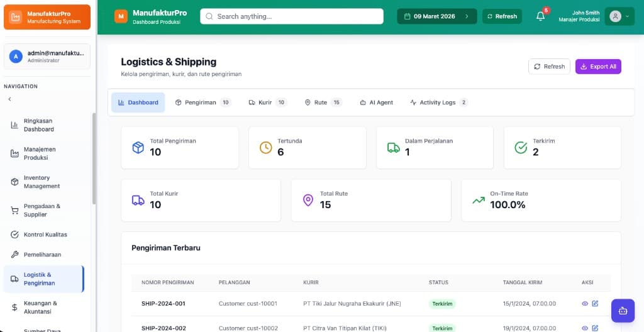Image resolution: width=644 pixels, height=332 pixels.
Task: Open the notifications bell icon
Action: tap(540, 16)
